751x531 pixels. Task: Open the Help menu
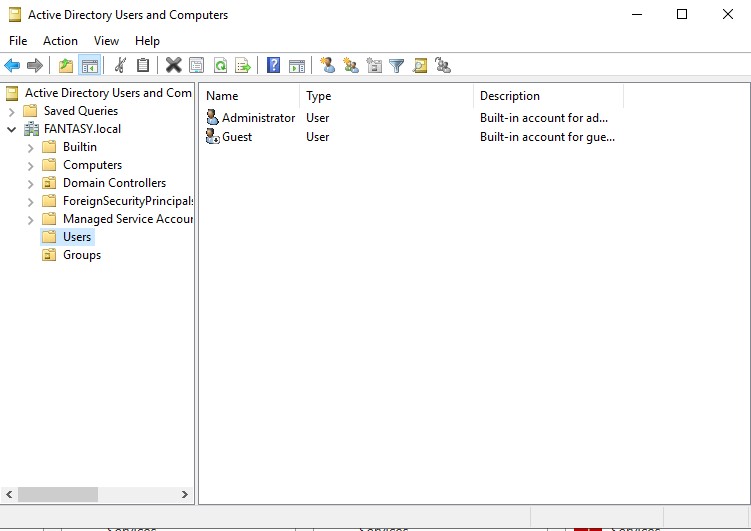[147, 41]
